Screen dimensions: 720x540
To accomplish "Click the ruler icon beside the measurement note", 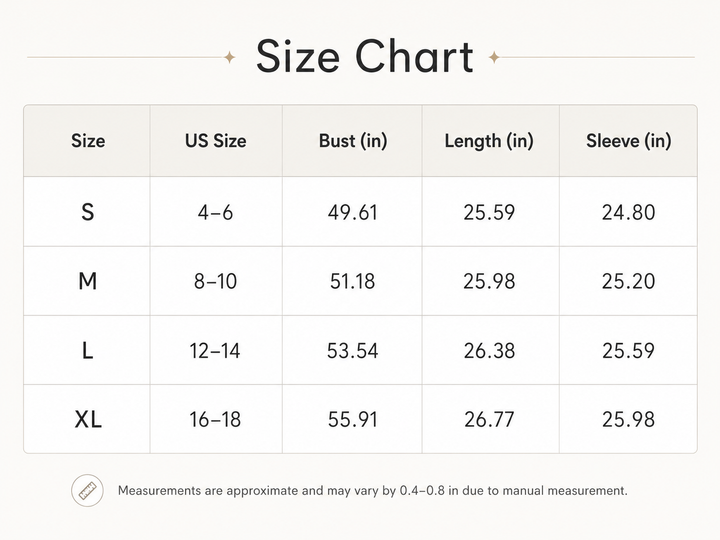I will point(87,490).
